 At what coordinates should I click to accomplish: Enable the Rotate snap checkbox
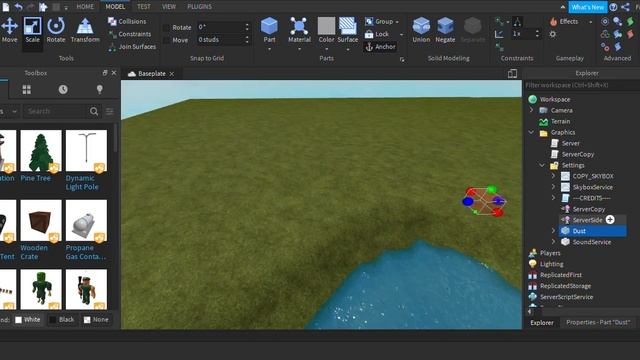coord(166,28)
